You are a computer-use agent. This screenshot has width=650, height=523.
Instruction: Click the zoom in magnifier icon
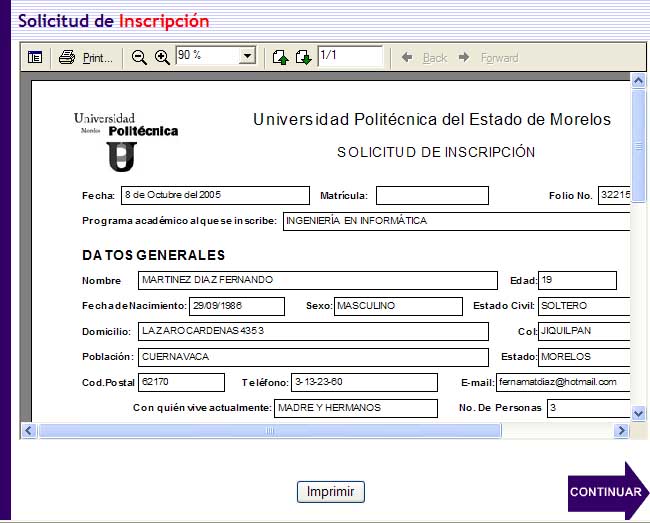coord(162,57)
